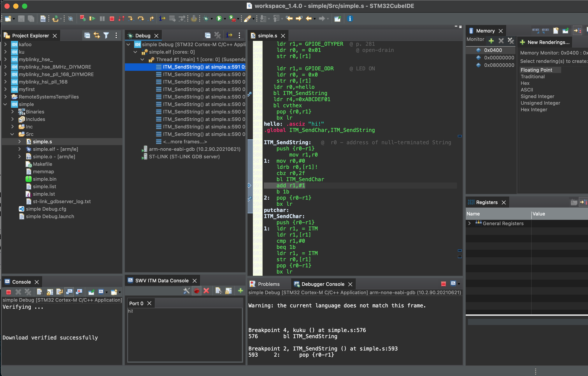The image size is (588, 376).
Task: Click the Step Over arrow icon
Action: click(141, 18)
